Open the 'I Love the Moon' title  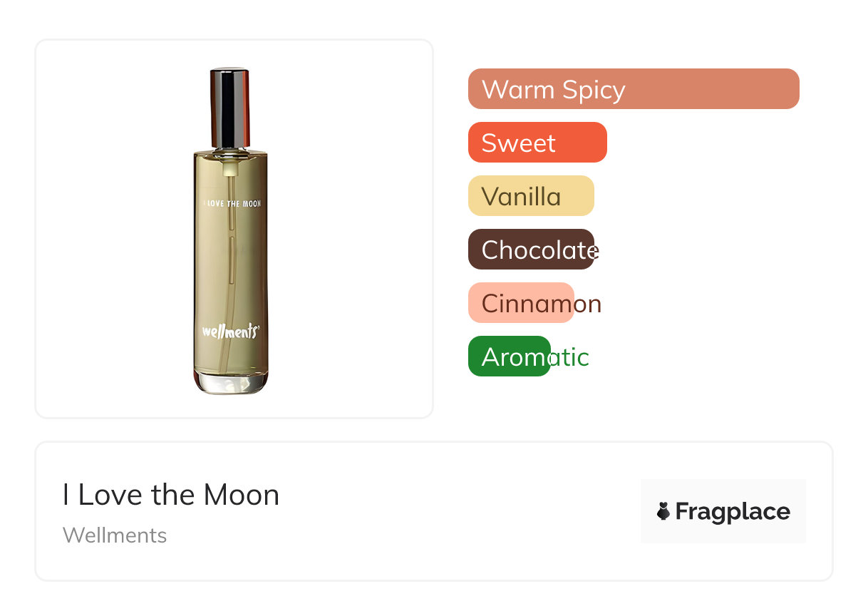(x=171, y=495)
